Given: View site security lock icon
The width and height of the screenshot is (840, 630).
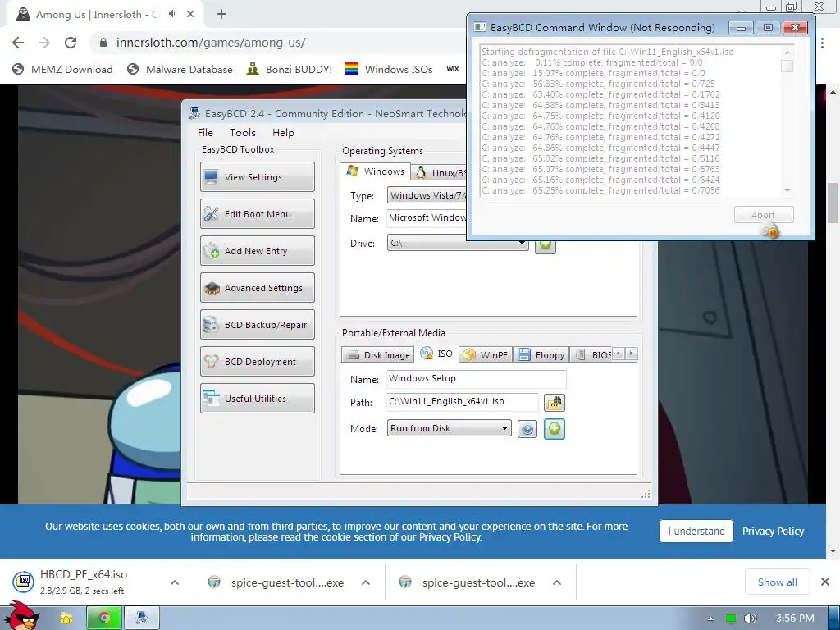Looking at the screenshot, I should pyautogui.click(x=103, y=43).
